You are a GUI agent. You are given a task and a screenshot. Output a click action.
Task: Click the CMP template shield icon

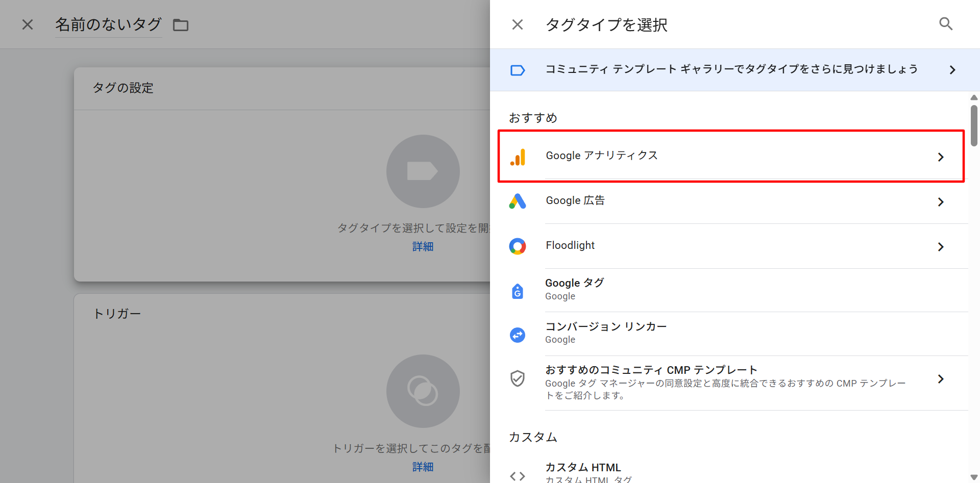[518, 378]
